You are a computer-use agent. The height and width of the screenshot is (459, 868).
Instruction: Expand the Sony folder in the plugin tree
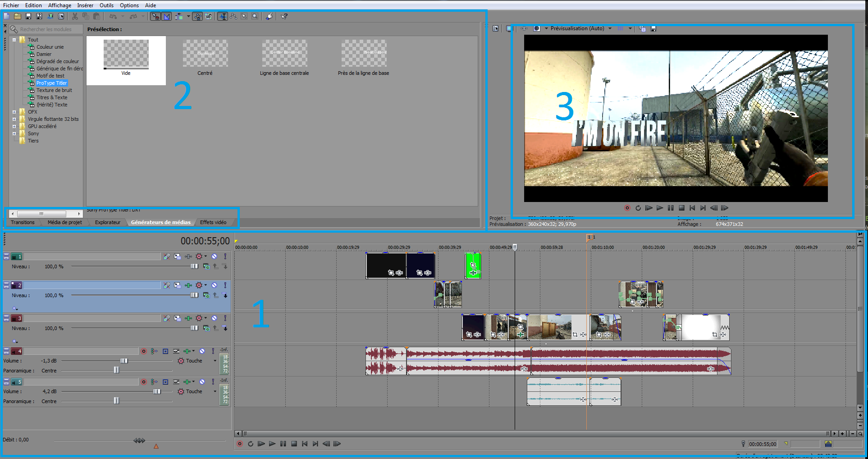[x=14, y=133]
